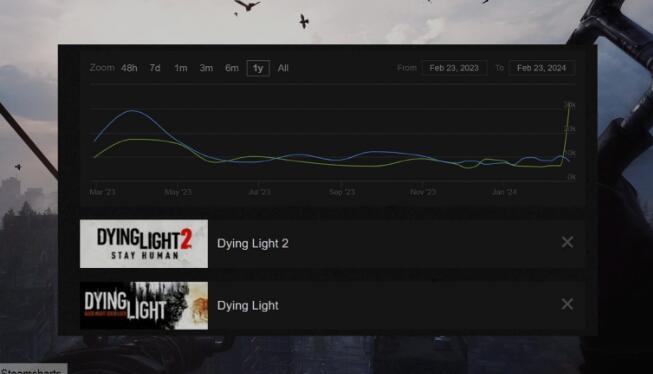
Task: Click the Jan '24 axis label
Action: click(x=504, y=192)
